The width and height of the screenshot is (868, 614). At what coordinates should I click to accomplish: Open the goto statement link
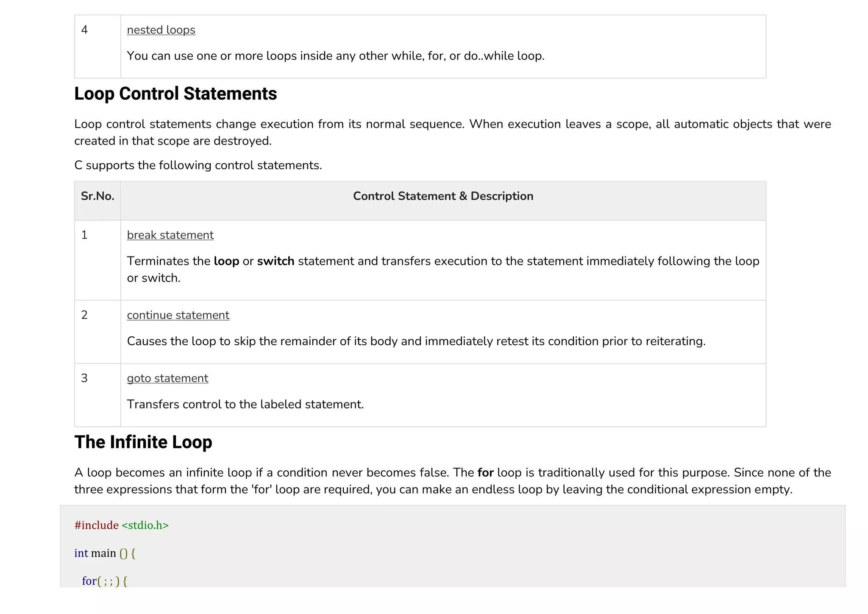pyautogui.click(x=167, y=378)
